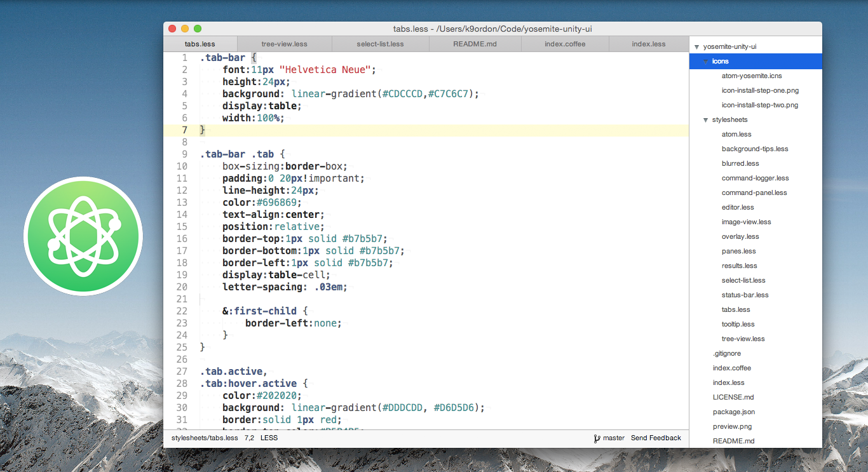Open background-tips.less file
The width and height of the screenshot is (868, 472).
tap(755, 149)
